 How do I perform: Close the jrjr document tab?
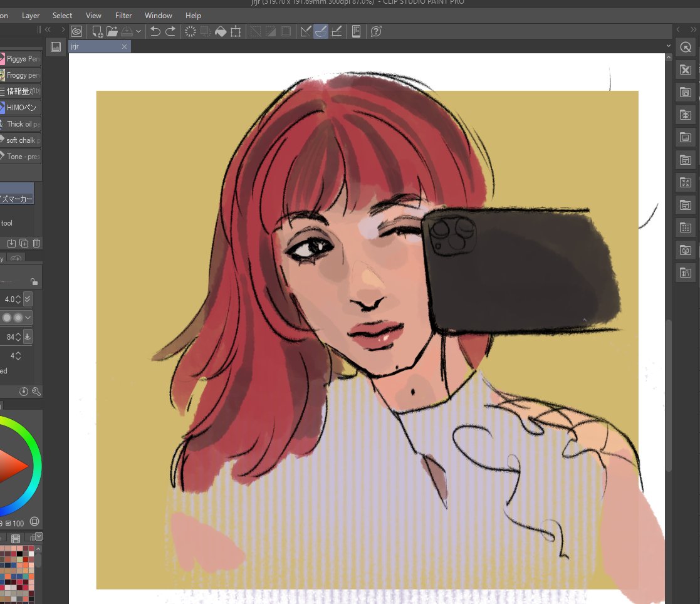tap(124, 46)
